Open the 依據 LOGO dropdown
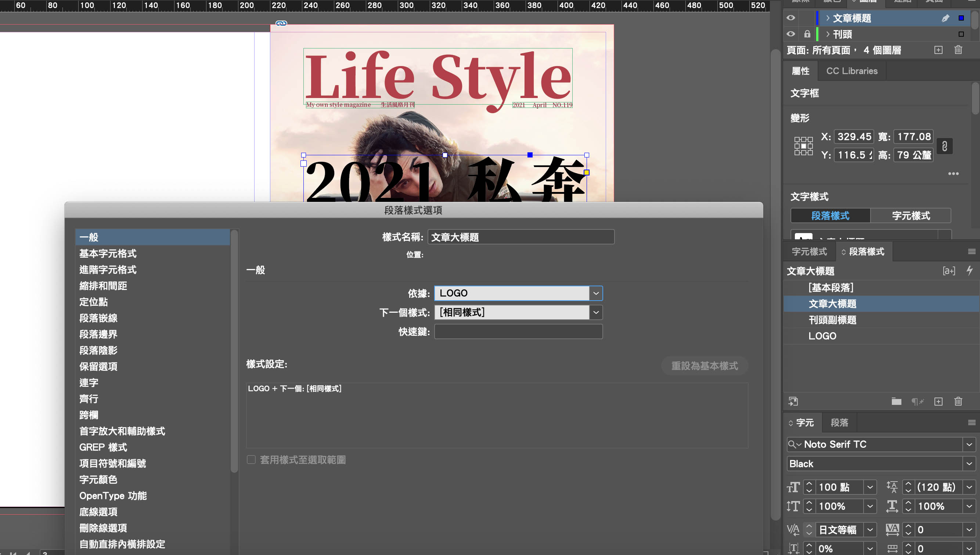 tap(596, 293)
